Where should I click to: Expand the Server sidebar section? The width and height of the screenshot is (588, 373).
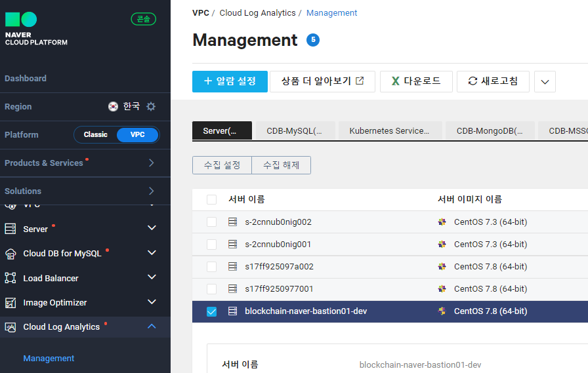pyautogui.click(x=152, y=227)
